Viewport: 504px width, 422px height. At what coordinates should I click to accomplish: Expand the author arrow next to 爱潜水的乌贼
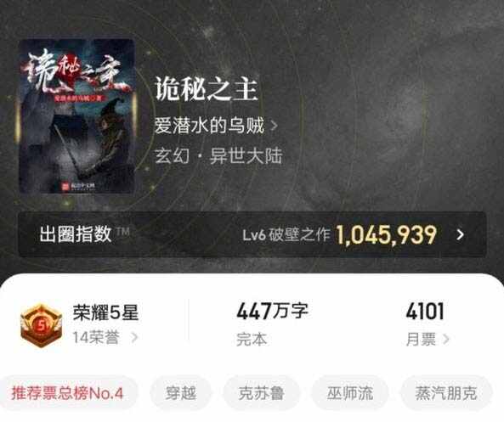[x=274, y=126]
